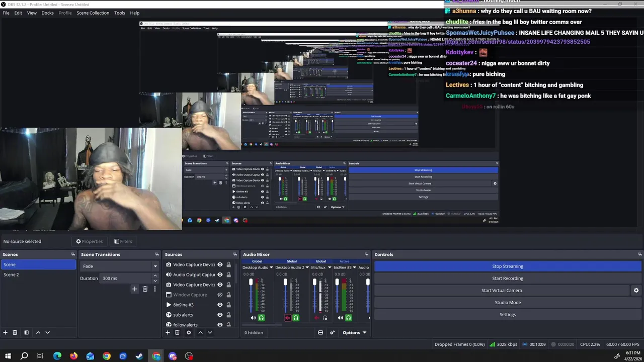Unlock Audio Output Capture source
Image resolution: width=644 pixels, height=362 pixels.
click(x=228, y=275)
